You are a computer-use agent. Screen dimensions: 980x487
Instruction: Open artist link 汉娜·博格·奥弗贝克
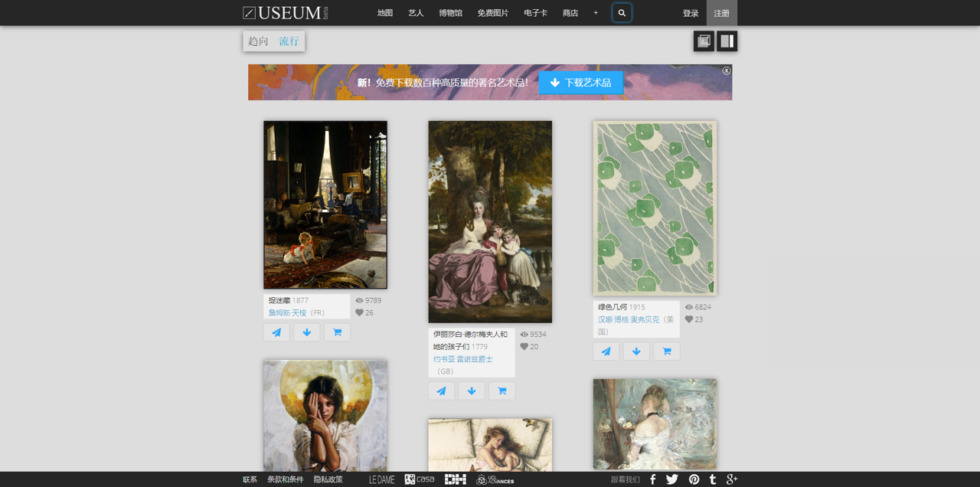coord(629,319)
